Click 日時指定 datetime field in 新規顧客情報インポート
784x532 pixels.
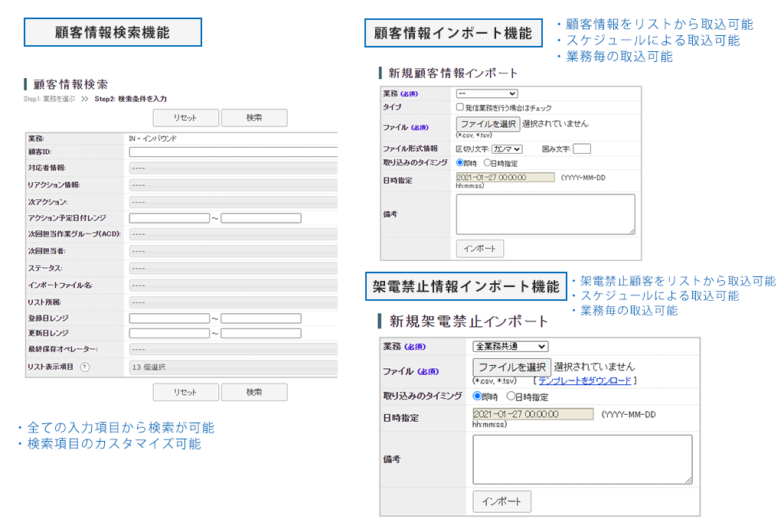(x=505, y=178)
